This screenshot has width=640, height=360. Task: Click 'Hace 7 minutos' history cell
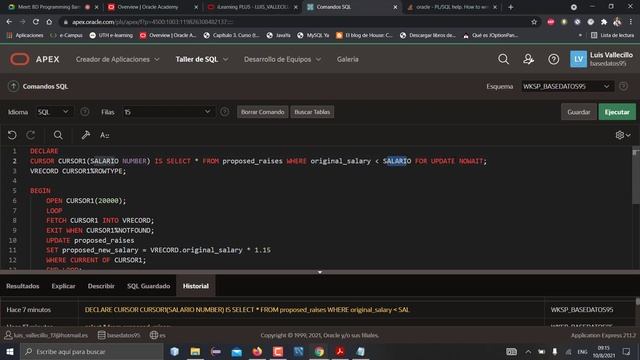click(x=29, y=310)
